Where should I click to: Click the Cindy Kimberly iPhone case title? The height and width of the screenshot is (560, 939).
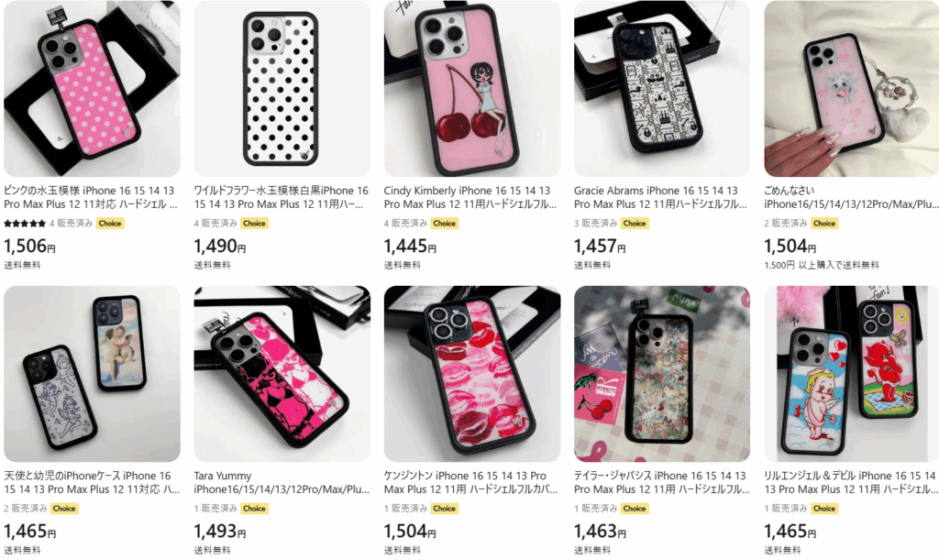pos(470,197)
